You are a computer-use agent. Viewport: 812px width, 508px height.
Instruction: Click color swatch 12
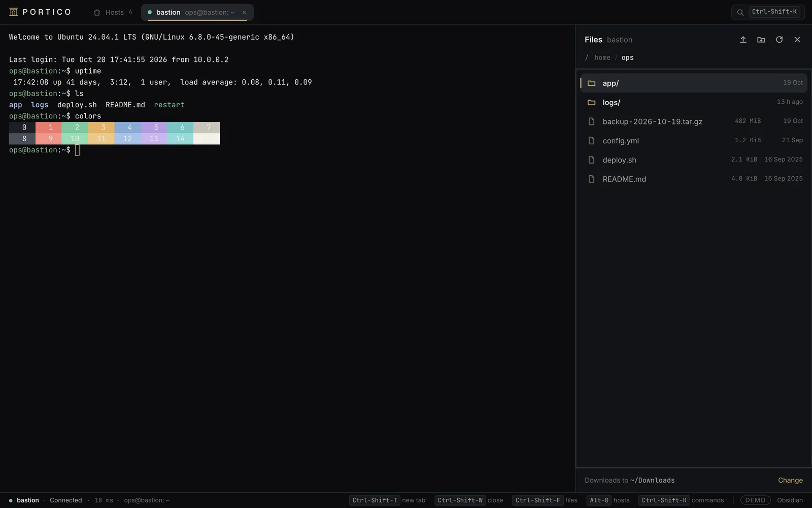(128, 139)
